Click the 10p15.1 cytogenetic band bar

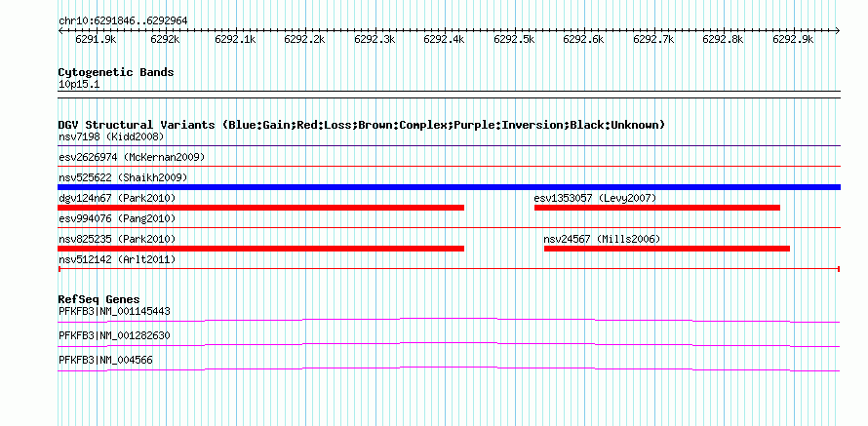449,95
